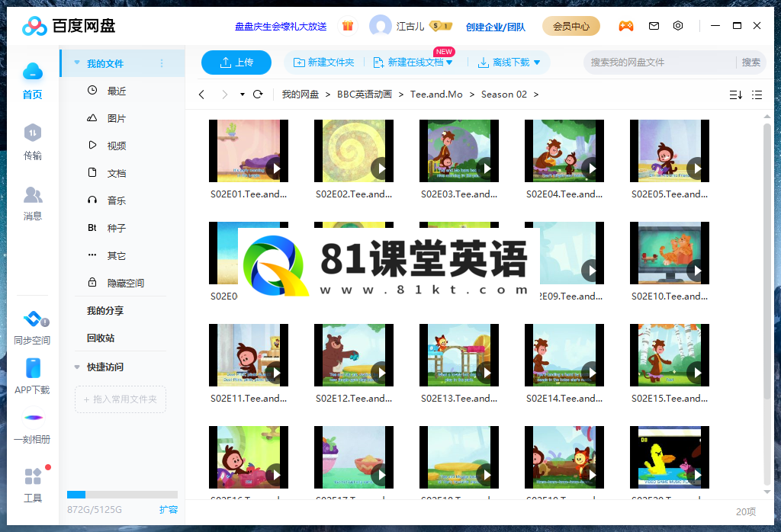Image resolution: width=781 pixels, height=532 pixels.
Task: Click the gift box icon
Action: coord(348,26)
